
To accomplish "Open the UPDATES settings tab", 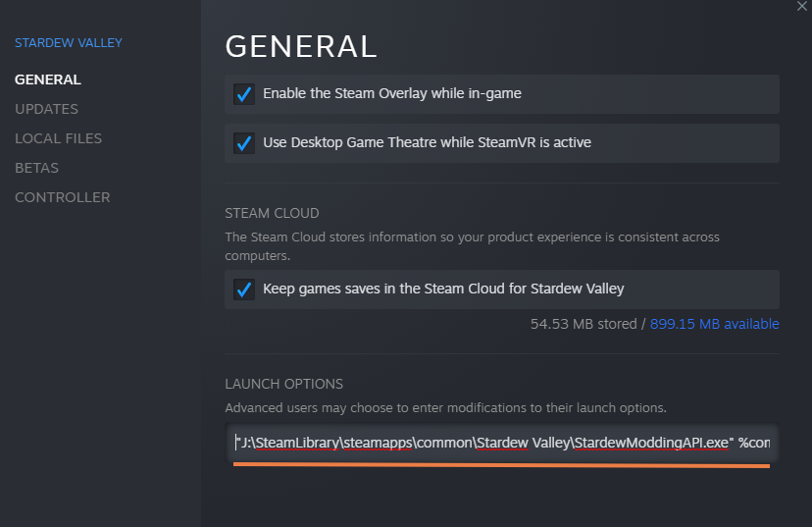I will (46, 109).
